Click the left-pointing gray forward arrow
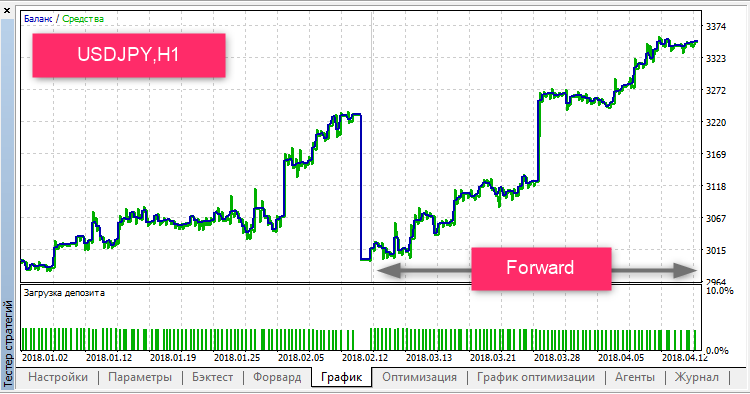750x394 pixels. [424, 271]
